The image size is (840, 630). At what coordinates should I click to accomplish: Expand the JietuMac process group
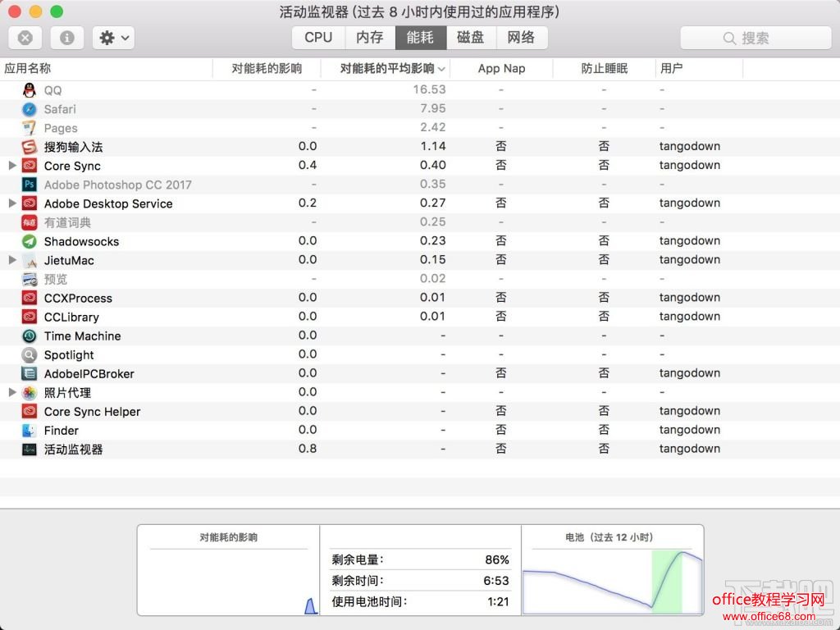tap(11, 260)
